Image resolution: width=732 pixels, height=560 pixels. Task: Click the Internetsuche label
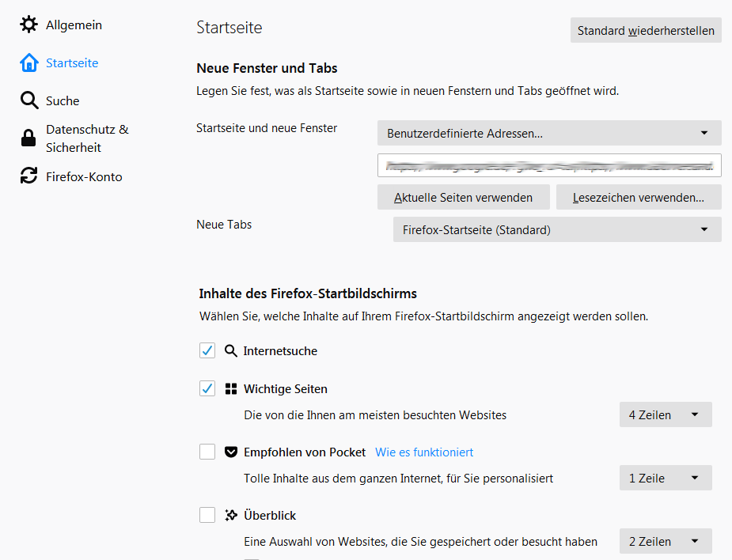[280, 351]
